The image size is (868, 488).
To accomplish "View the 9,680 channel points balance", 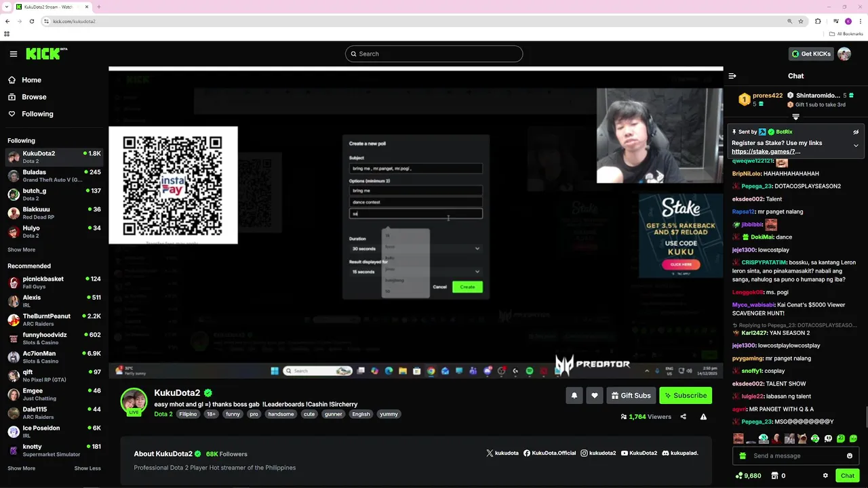I will click(748, 476).
